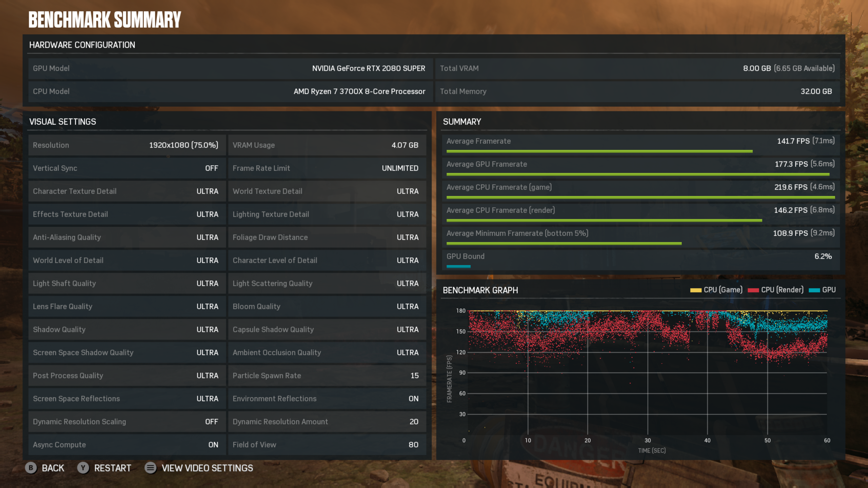Click the Total VRAM value 8.00 GB
Image resolution: width=868 pixels, height=488 pixels.
coord(757,68)
